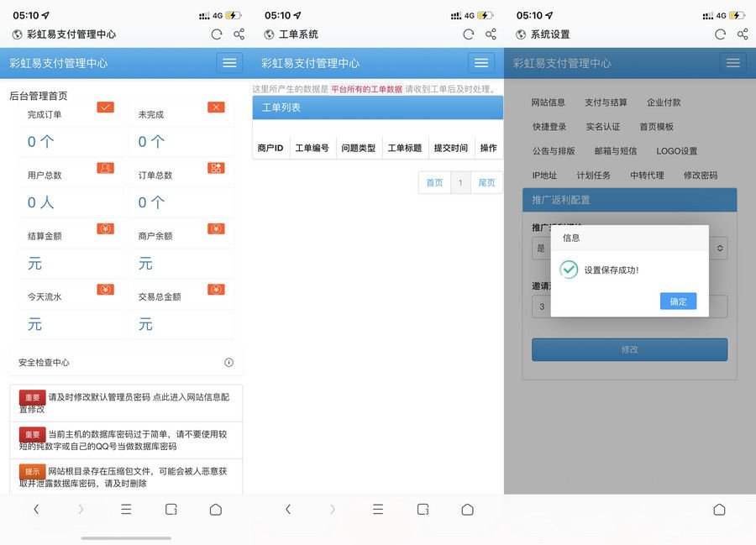The width and height of the screenshot is (756, 545).
Task: Open info icon next to 安全检查中心
Action: [x=228, y=361]
